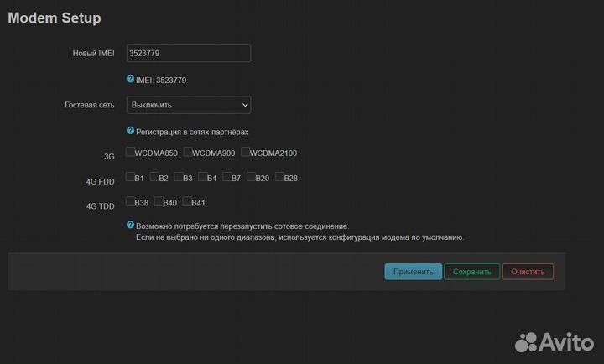
Task: Click the IMEI: 3523779 text
Action: pos(161,81)
